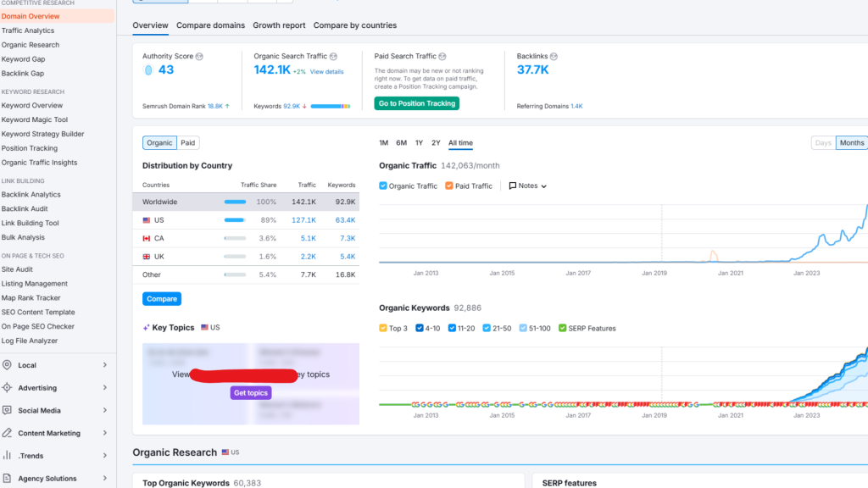Open the Notes dropdown

point(542,186)
